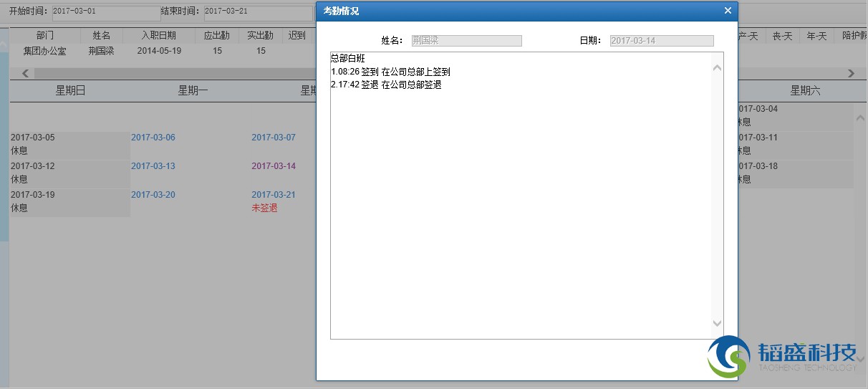Select the 实出勤 column header
This screenshot has height=389, width=868.
click(261, 35)
